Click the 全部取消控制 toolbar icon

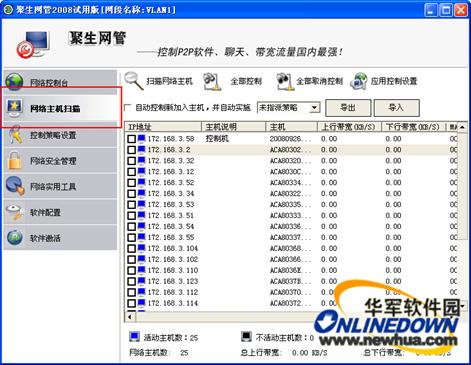coord(285,82)
